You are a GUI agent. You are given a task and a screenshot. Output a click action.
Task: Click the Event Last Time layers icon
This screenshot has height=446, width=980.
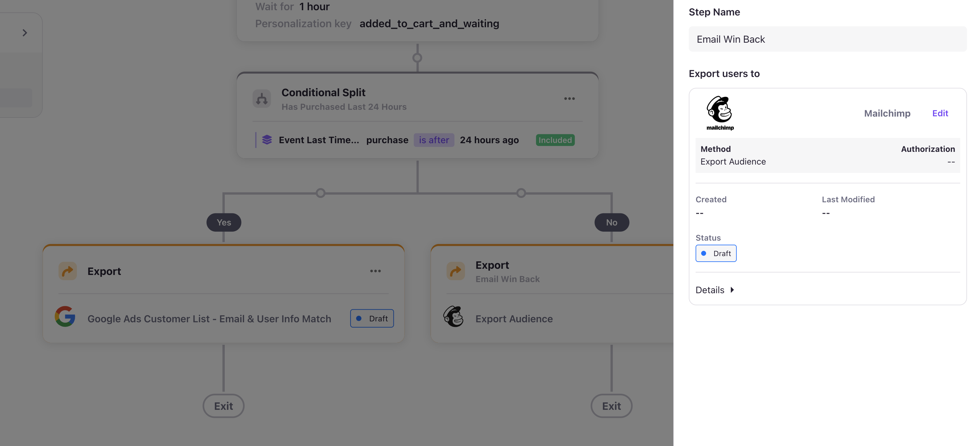267,140
